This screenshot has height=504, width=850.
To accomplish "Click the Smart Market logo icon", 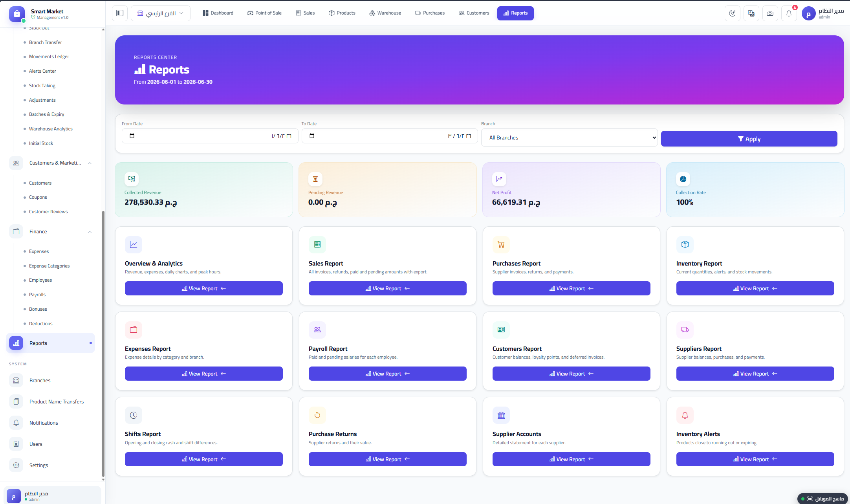I will [16, 14].
